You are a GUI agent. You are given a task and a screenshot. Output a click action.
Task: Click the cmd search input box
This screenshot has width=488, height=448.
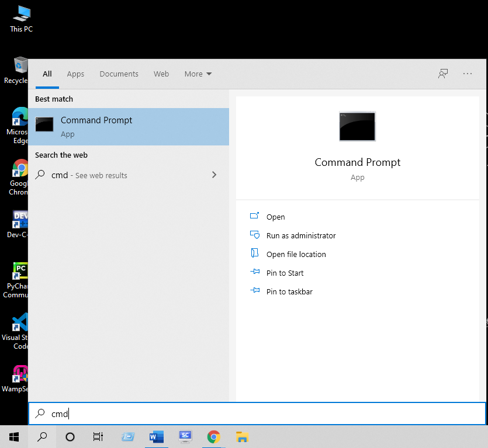[257, 414]
